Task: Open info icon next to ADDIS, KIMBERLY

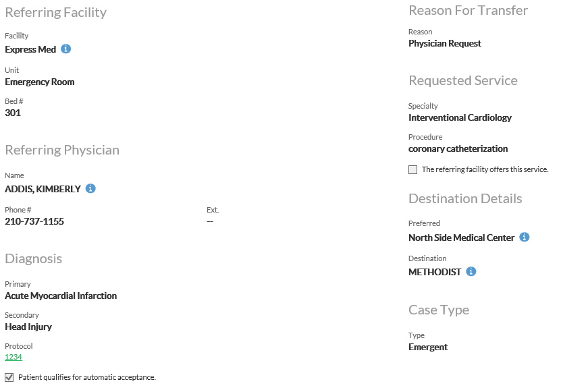Action: click(x=90, y=189)
